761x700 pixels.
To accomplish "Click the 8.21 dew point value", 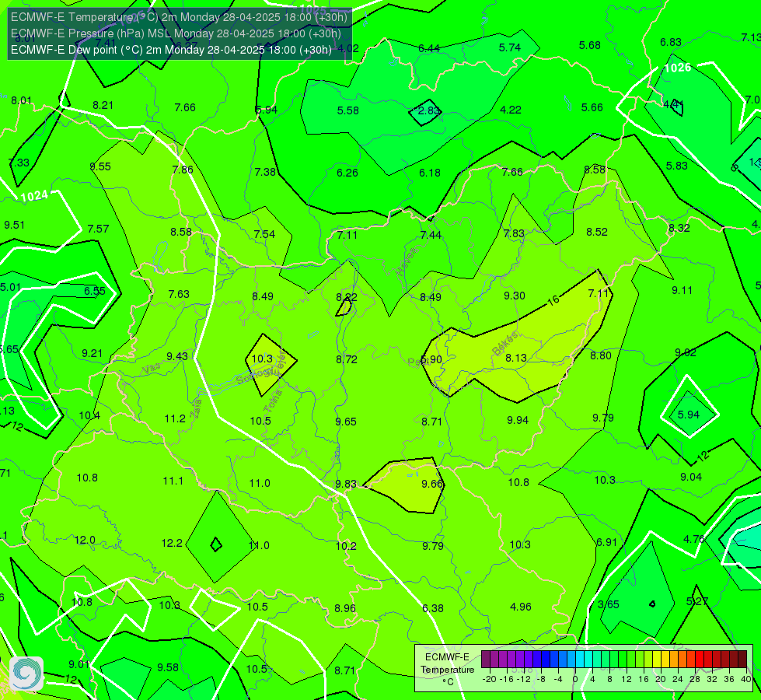I will (x=103, y=106).
